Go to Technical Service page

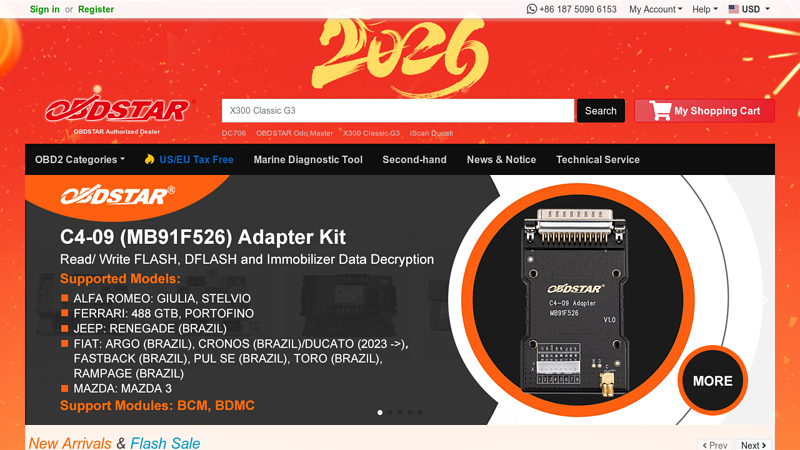597,160
